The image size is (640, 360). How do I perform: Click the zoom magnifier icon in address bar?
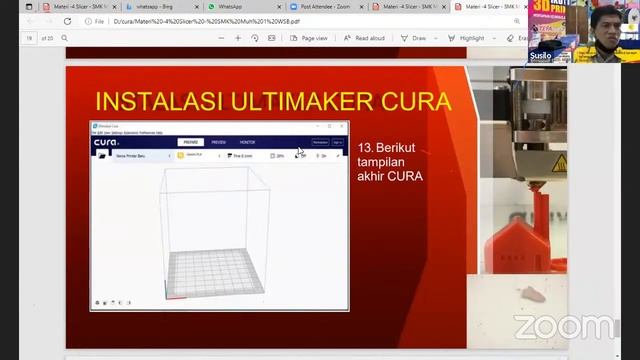pyautogui.click(x=517, y=21)
